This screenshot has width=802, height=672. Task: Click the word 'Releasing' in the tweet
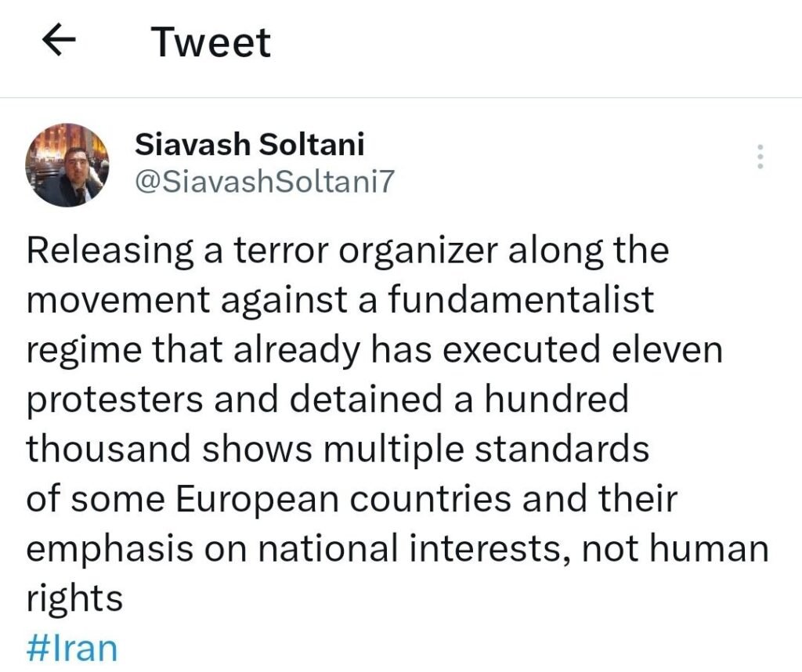tap(110, 251)
